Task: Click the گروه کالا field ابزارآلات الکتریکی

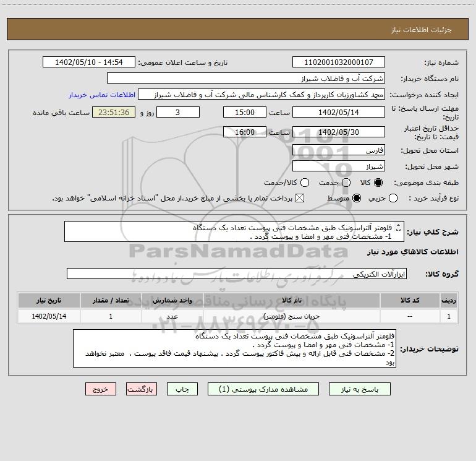Action: [x=237, y=274]
